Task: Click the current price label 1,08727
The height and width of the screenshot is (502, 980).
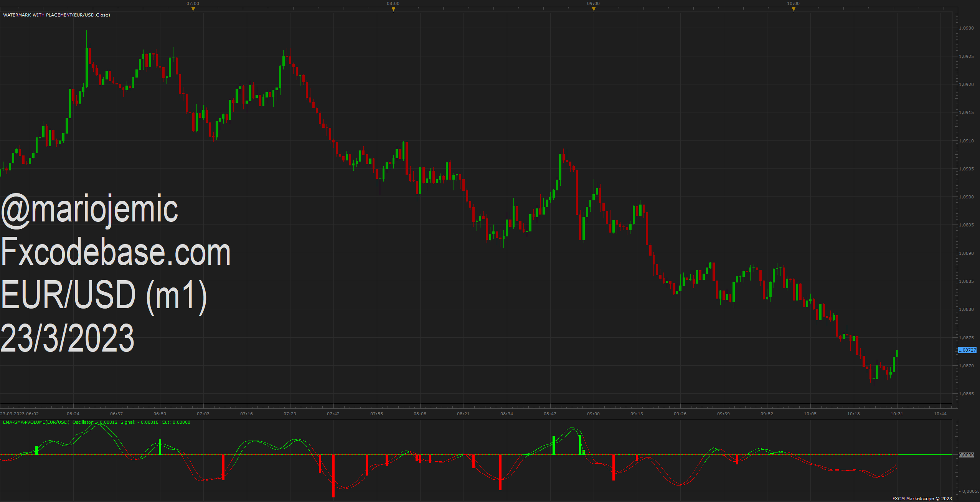Action: click(x=967, y=350)
